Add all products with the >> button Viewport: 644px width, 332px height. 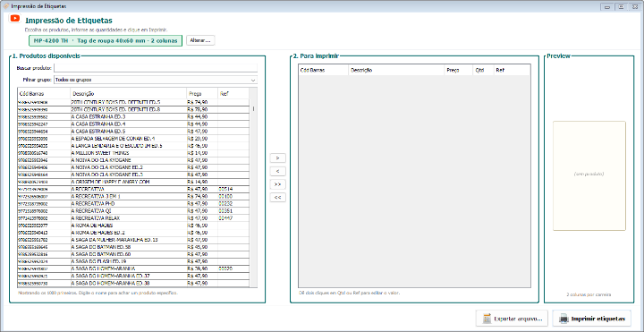pos(277,184)
